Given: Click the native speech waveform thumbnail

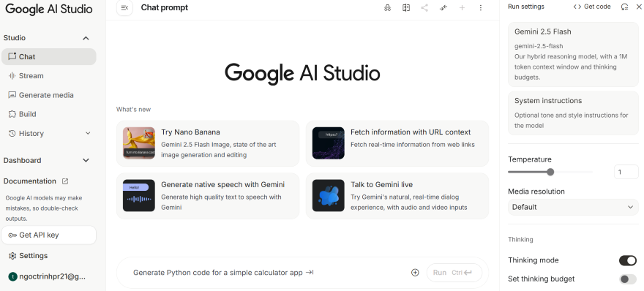Looking at the screenshot, I should pos(139,195).
